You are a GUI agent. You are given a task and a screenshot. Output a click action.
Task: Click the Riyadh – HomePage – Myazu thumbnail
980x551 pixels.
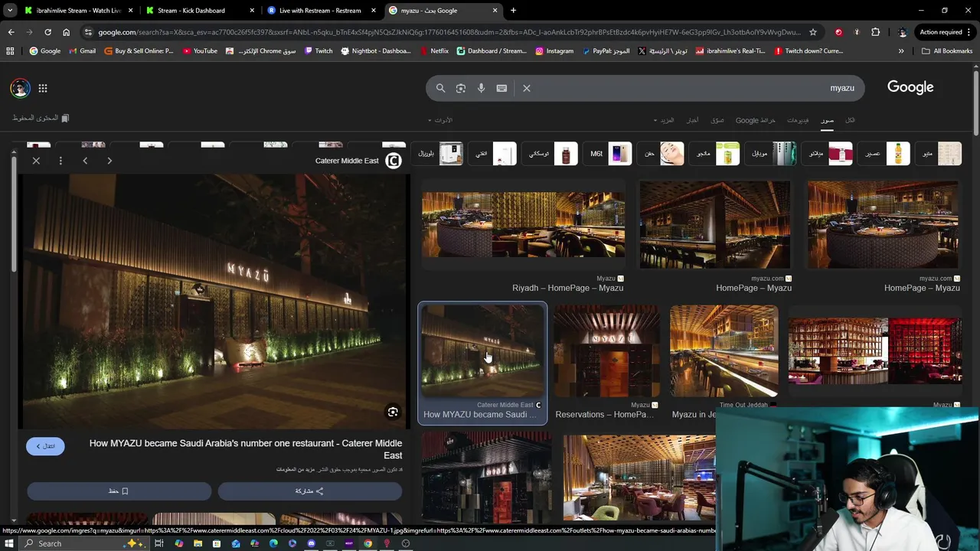(523, 224)
